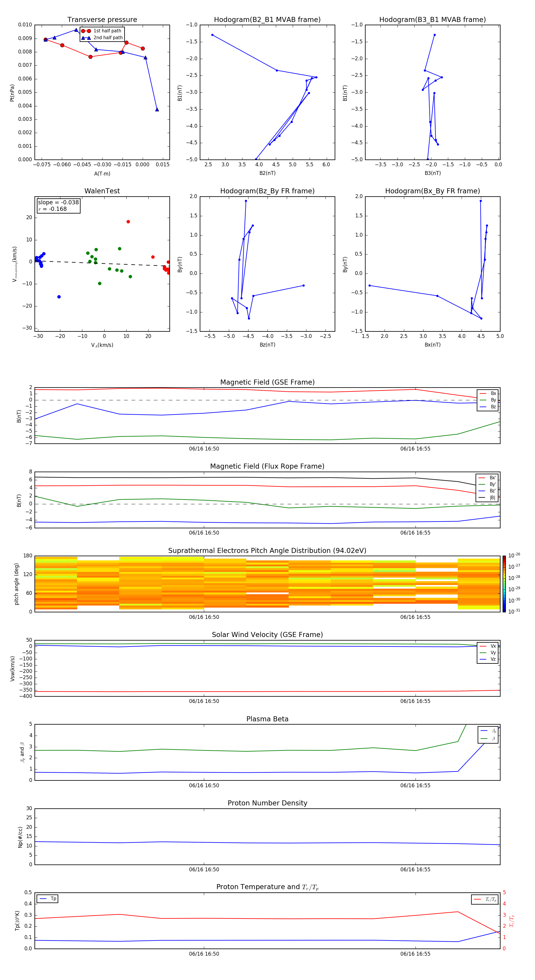Click the red Te/Tp right-axis label
Image resolution: width=535 pixels, height=980 pixels.
pos(512,921)
